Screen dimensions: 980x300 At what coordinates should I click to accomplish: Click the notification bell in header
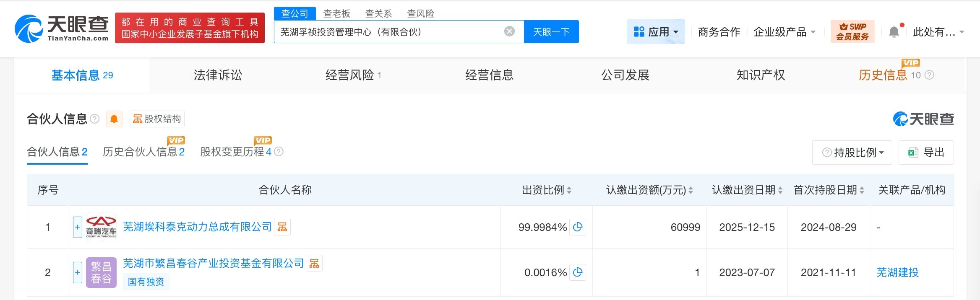894,32
